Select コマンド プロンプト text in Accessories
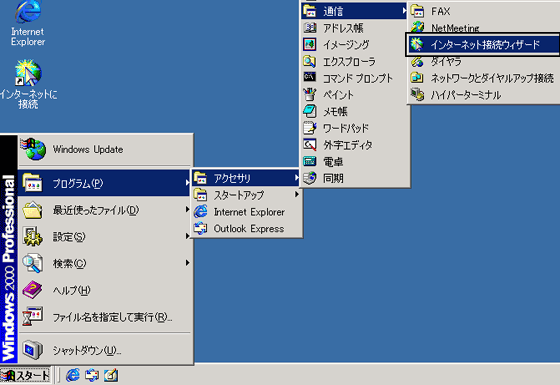560x385 pixels. pos(358,78)
